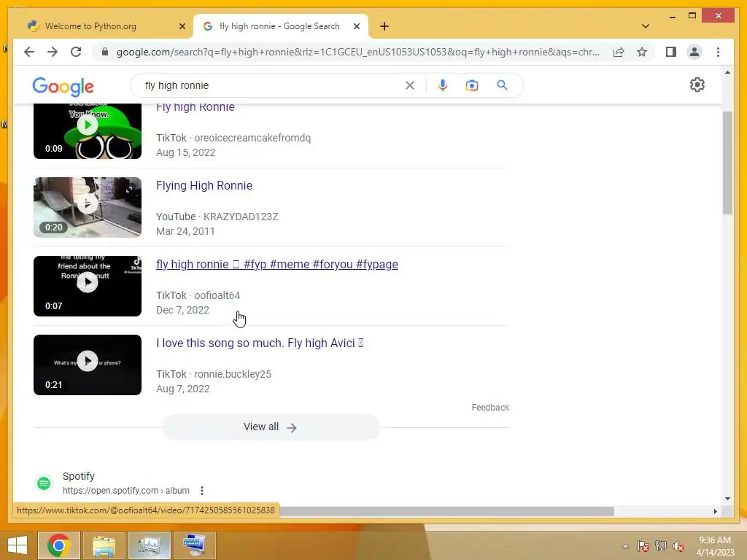Open the Spotify result more options dots

tap(202, 491)
